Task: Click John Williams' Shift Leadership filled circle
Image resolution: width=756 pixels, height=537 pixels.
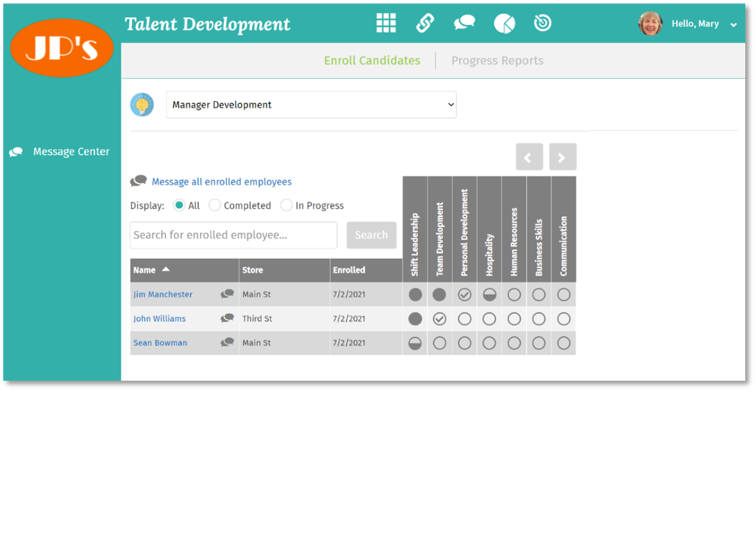Action: 415,319
